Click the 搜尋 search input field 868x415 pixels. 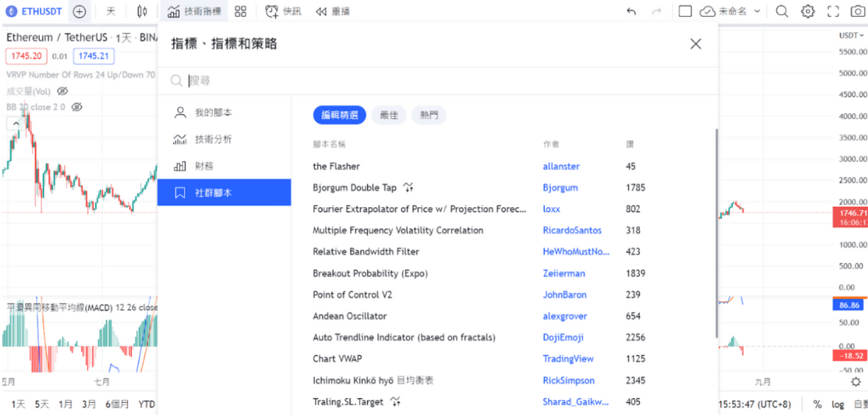[438, 81]
